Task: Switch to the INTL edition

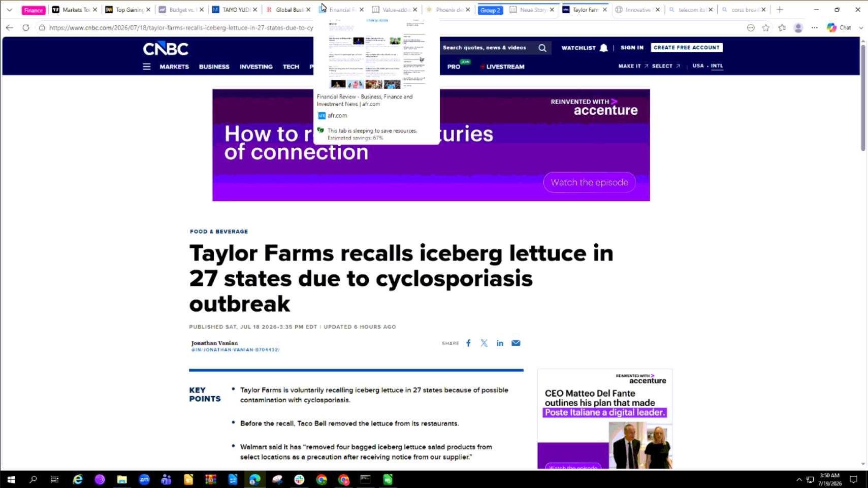Action: pos(717,66)
